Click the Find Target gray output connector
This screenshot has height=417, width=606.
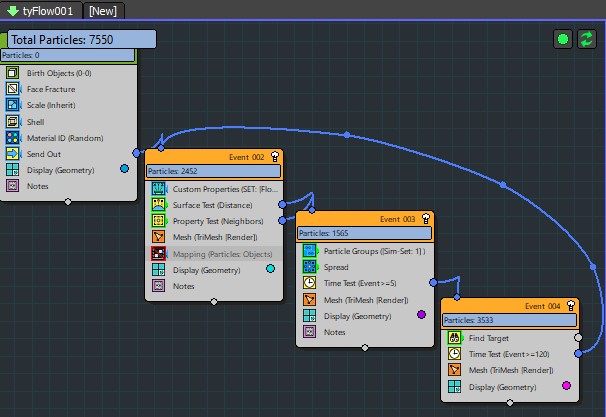point(578,337)
